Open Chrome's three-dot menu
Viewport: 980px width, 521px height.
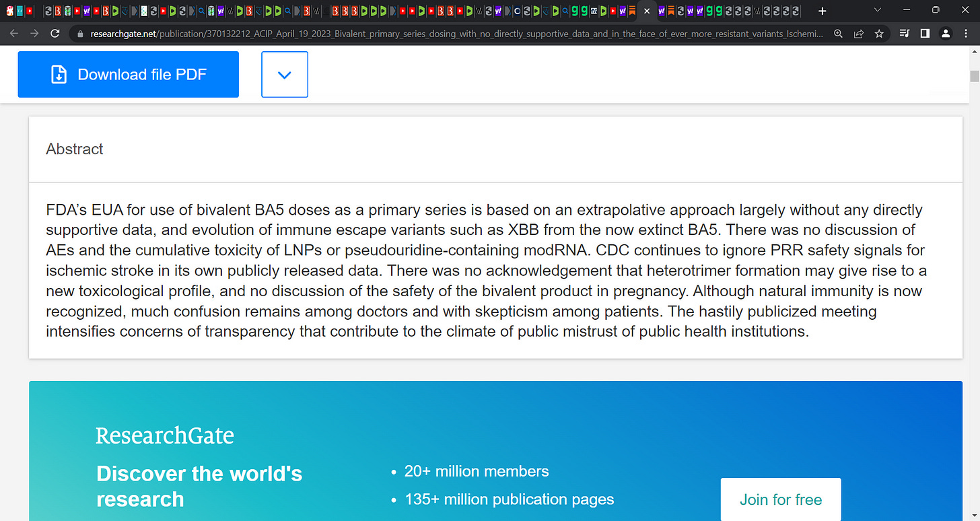tap(967, 34)
